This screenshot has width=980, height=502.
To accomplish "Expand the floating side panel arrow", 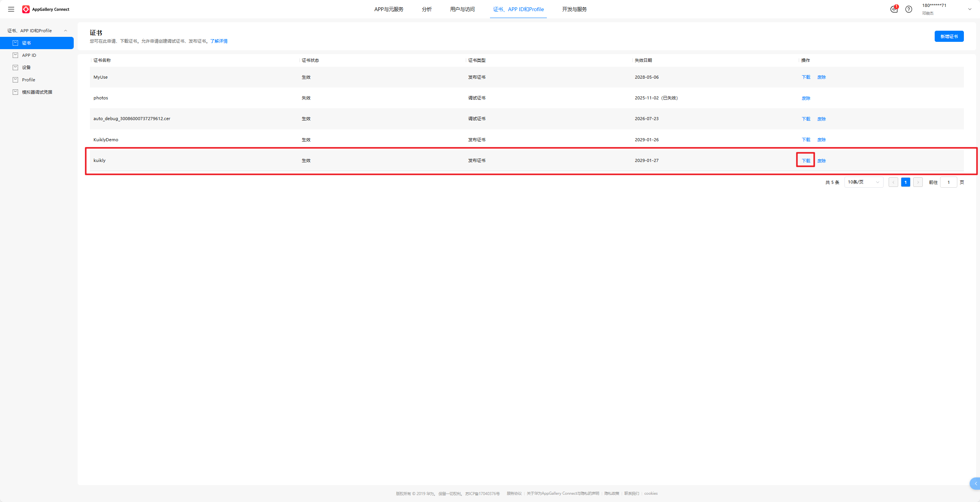I will click(975, 484).
